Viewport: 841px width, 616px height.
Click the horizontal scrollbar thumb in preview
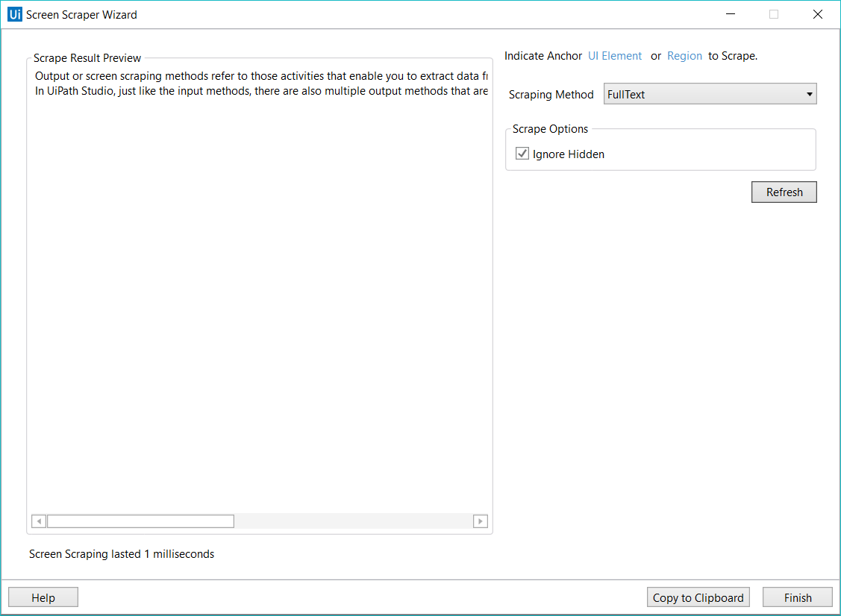[140, 521]
